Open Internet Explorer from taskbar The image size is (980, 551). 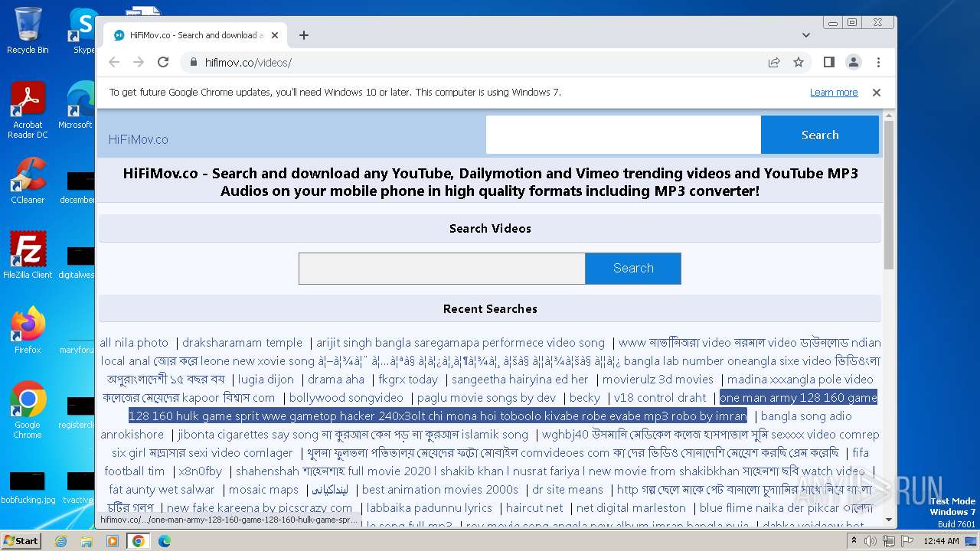(x=61, y=541)
